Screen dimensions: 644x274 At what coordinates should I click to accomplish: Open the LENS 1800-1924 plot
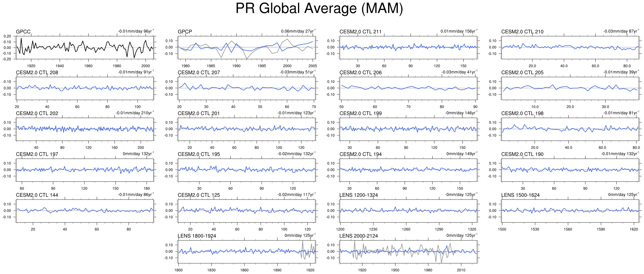pos(246,252)
